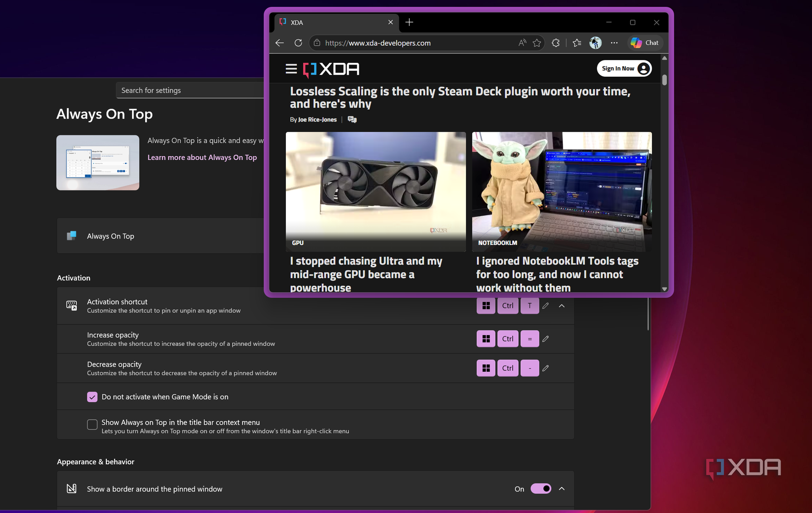Click the Edge address bar URL
The image size is (812, 513).
[x=378, y=43]
